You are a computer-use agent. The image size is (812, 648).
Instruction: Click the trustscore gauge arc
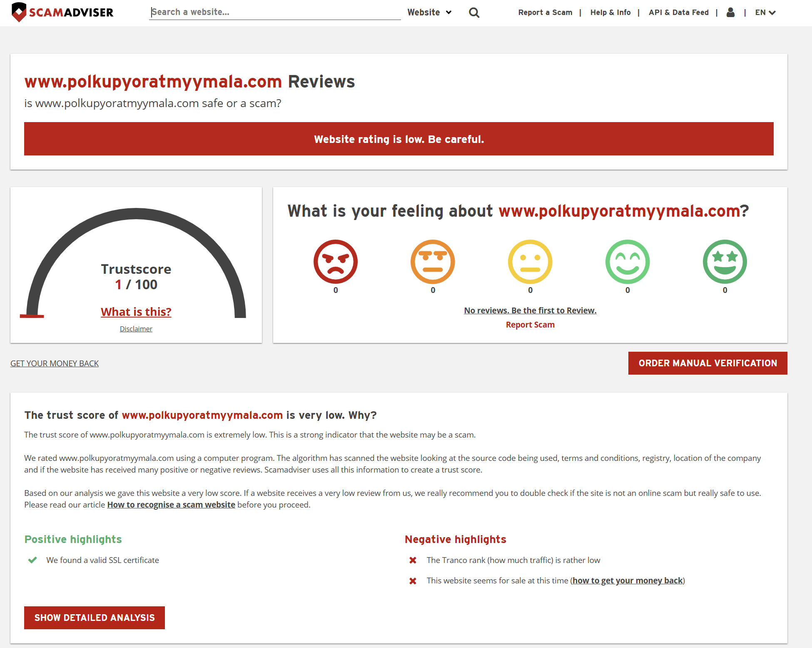[136, 213]
